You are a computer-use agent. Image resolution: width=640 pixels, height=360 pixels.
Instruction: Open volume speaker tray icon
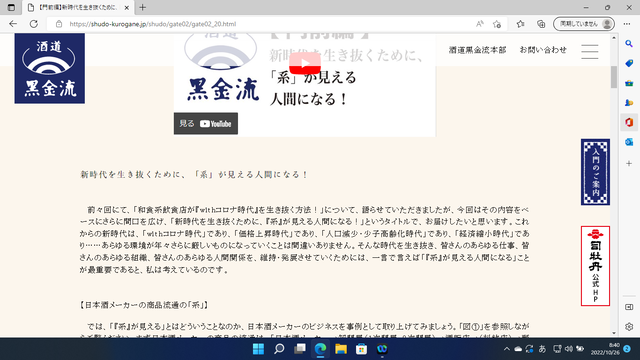click(x=569, y=349)
